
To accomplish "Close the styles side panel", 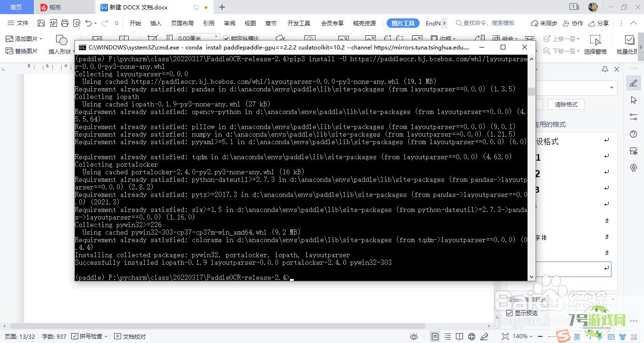I will point(616,69).
